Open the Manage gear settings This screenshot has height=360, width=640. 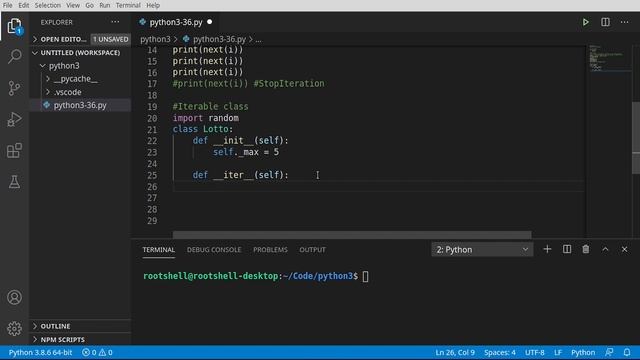pyautogui.click(x=14, y=328)
